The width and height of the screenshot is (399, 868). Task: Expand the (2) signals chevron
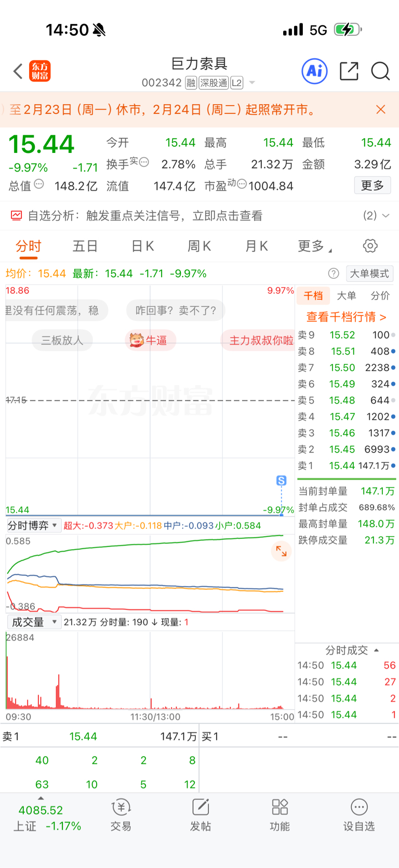click(x=385, y=216)
